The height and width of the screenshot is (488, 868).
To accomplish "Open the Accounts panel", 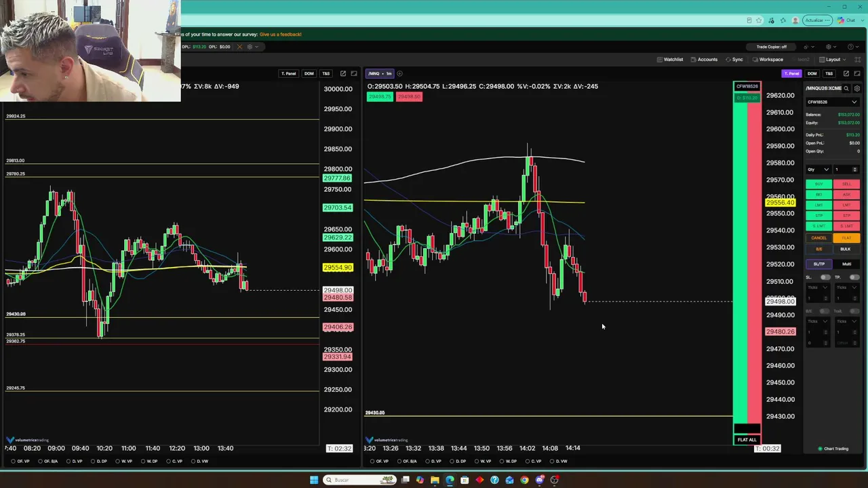I will [704, 60].
